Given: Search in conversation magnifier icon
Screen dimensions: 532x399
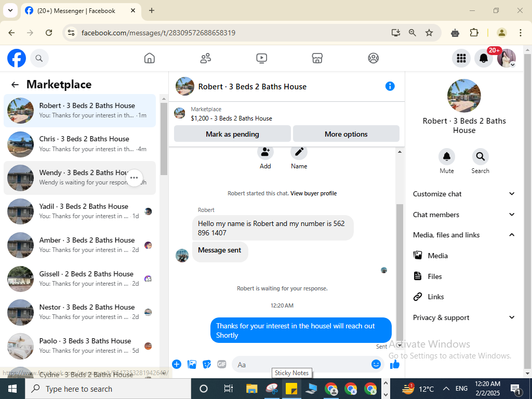Looking at the screenshot, I should [480, 156].
